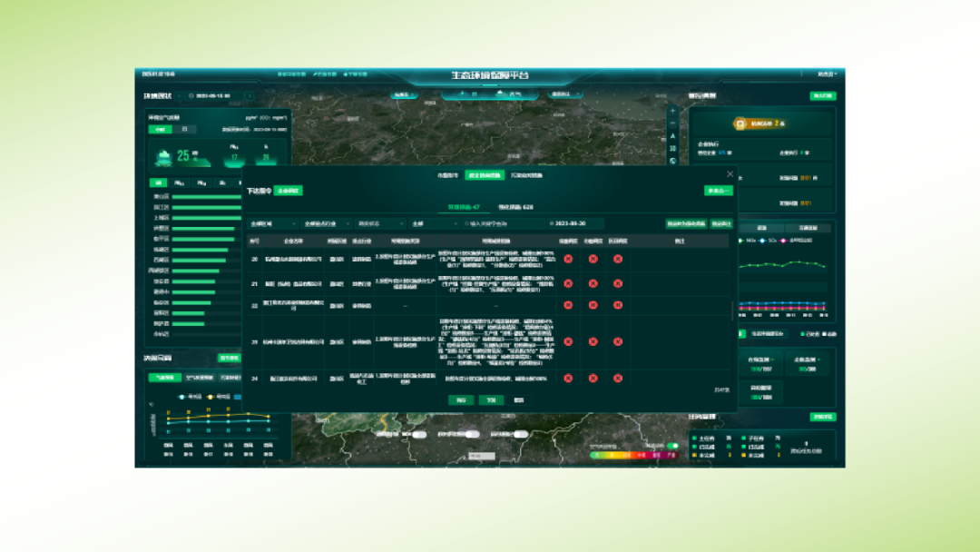
Task: Click the north arrow compass map icon
Action: [x=672, y=135]
